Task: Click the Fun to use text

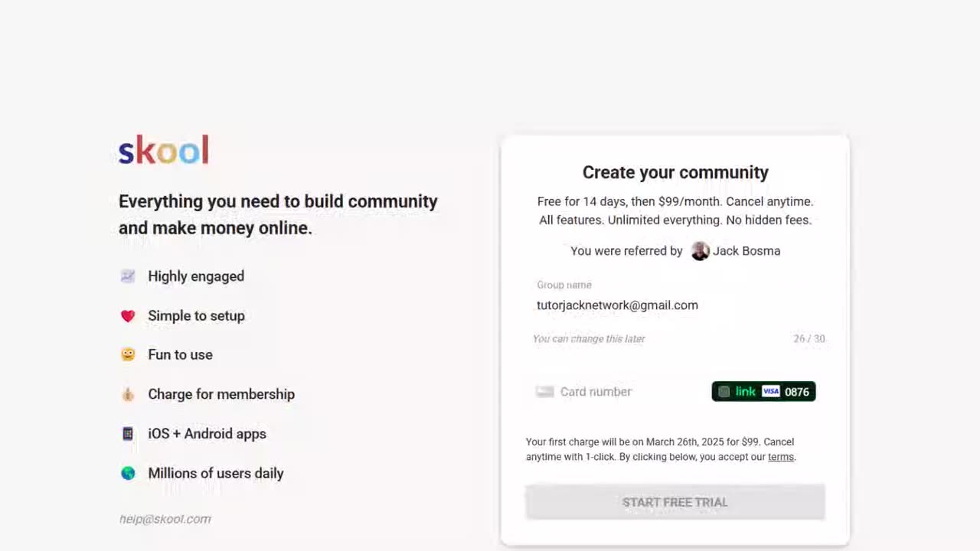Action: coord(180,354)
